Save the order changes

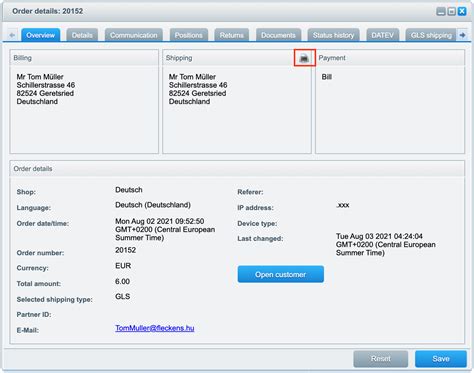pos(441,359)
